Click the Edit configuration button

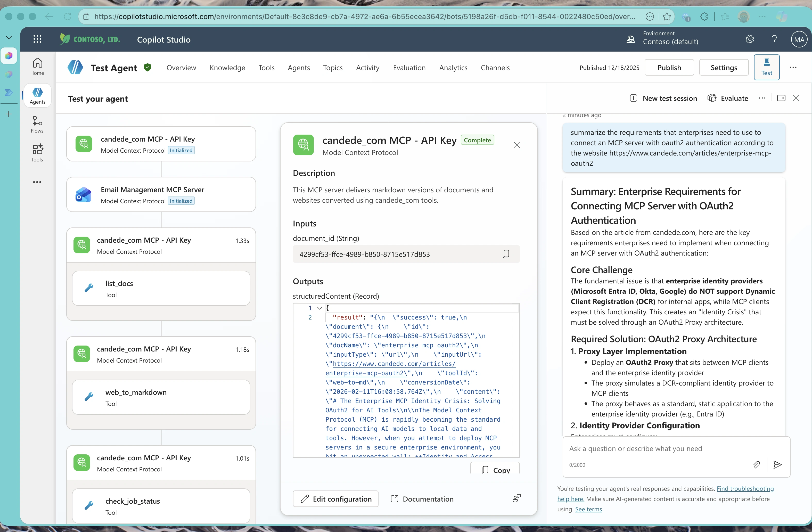335,499
